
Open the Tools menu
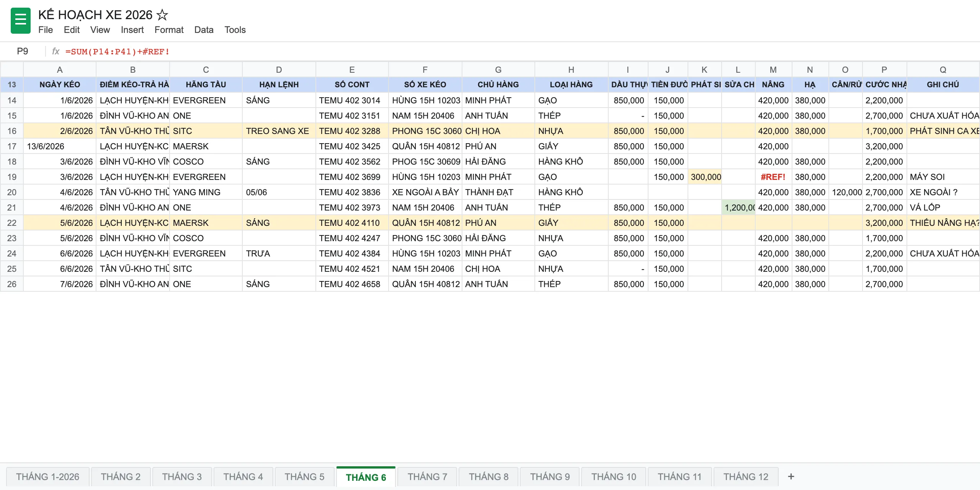coord(235,30)
